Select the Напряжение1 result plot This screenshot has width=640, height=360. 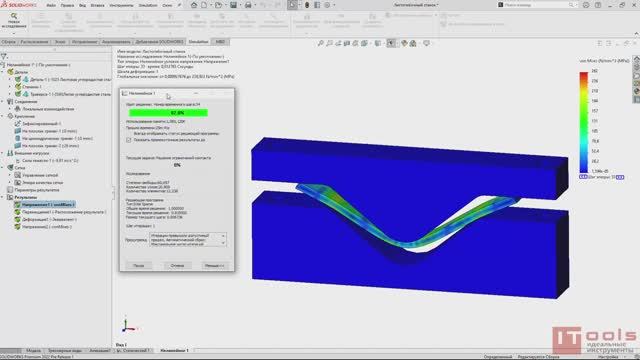coord(44,204)
